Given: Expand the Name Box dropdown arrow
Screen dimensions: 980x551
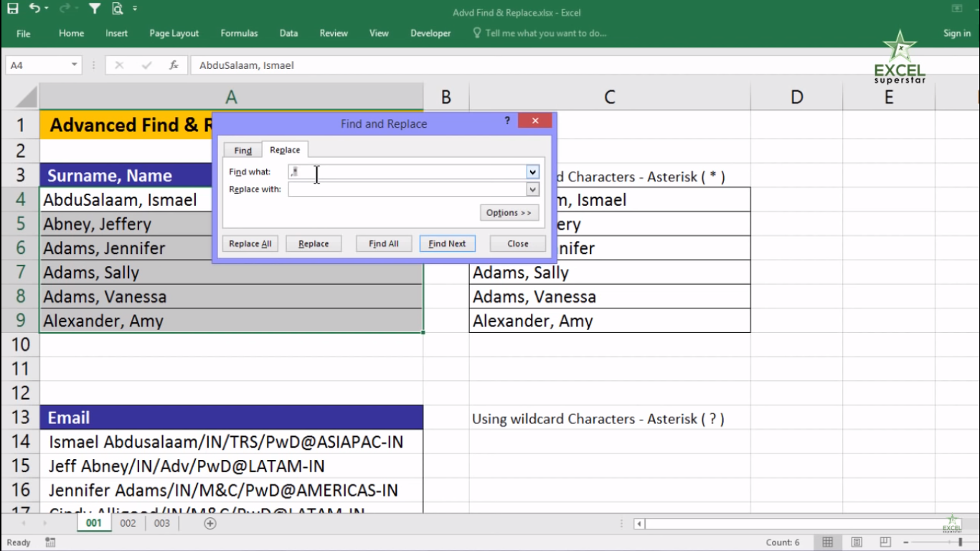Looking at the screenshot, I should click(74, 65).
